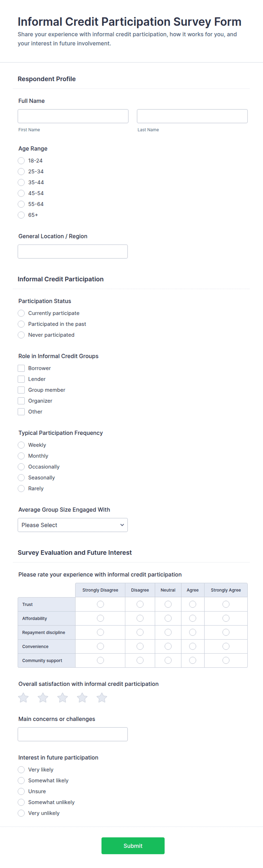
Task: Click the General Location / Region field
Action: click(x=72, y=251)
